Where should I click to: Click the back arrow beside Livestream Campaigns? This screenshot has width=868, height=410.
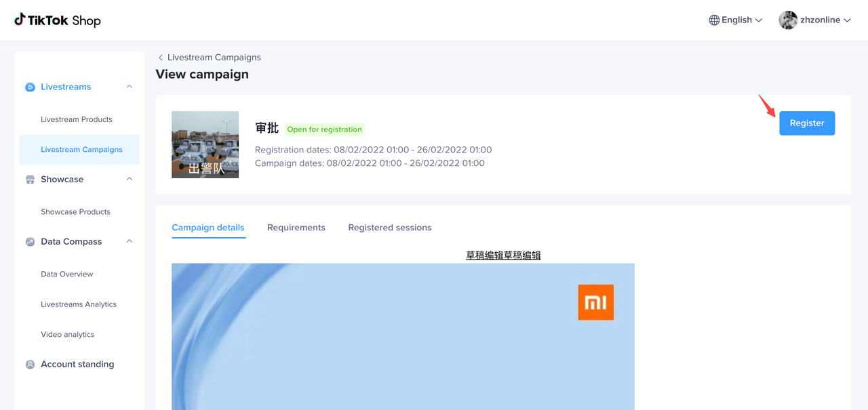pos(161,58)
